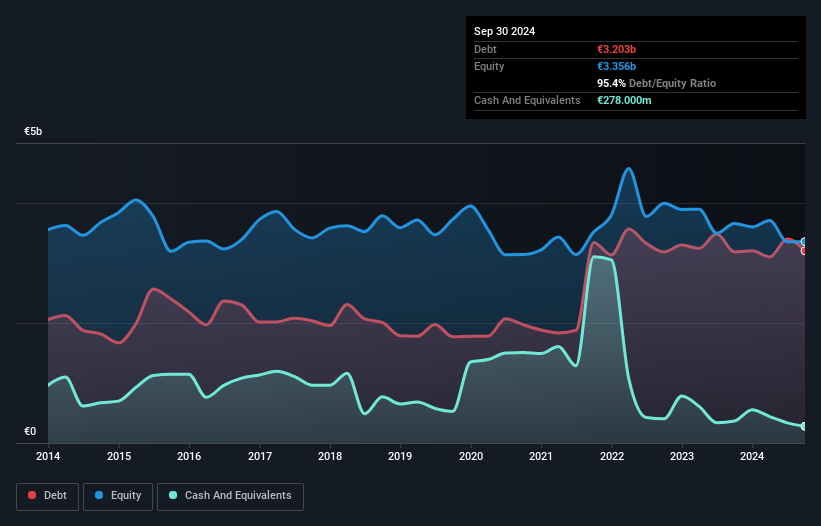Click the €5b y-axis label

pyautogui.click(x=33, y=131)
